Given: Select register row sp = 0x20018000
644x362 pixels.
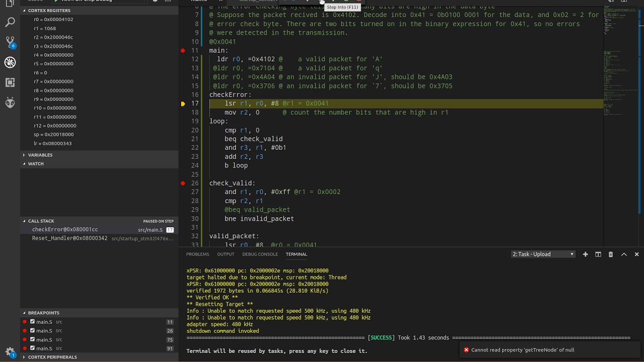Looking at the screenshot, I should click(x=99, y=134).
